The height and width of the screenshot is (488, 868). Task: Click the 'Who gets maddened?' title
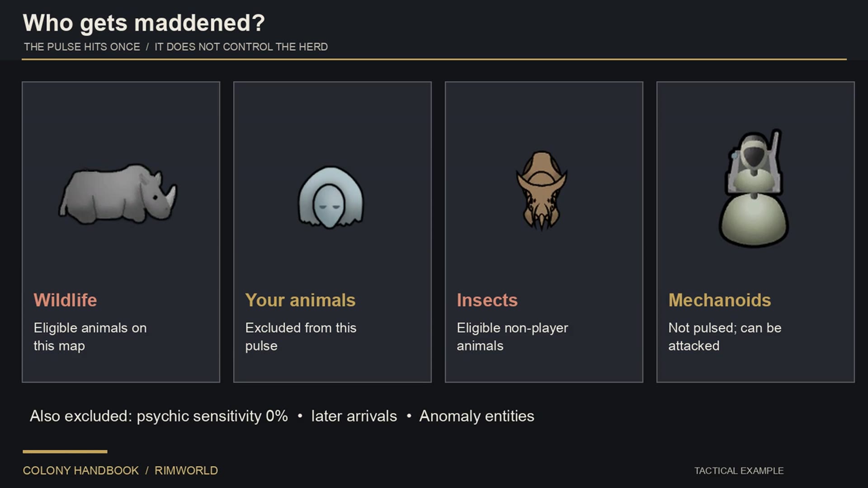click(x=144, y=23)
